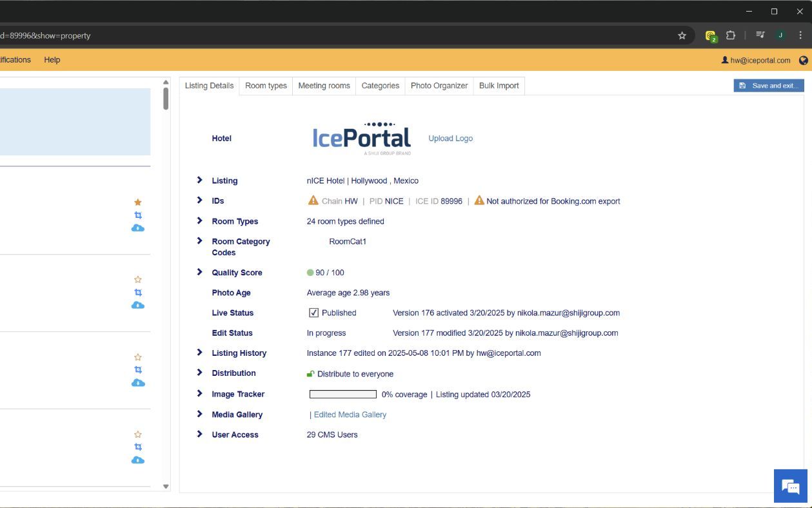This screenshot has height=508, width=812.
Task: Open the Chrome three-dot menu
Action: [x=800, y=35]
